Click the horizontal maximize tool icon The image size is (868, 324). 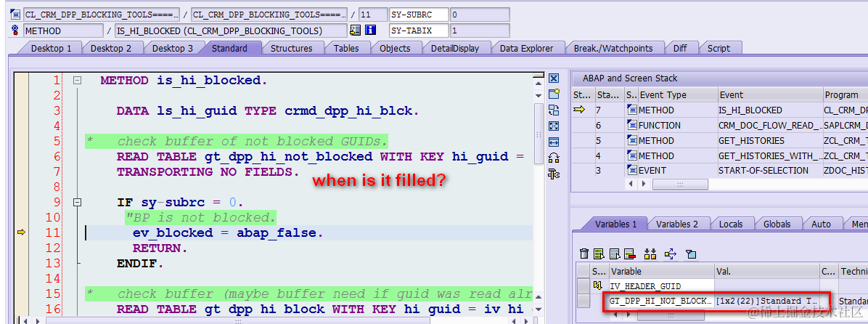click(x=554, y=142)
